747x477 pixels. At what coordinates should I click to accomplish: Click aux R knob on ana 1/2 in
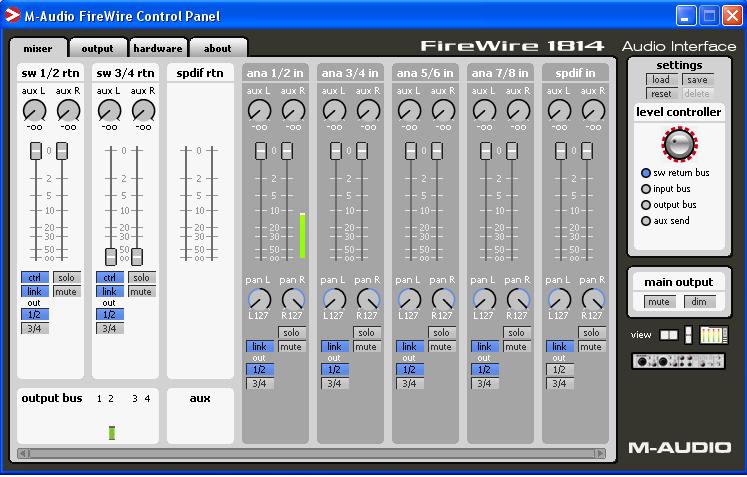point(293,111)
